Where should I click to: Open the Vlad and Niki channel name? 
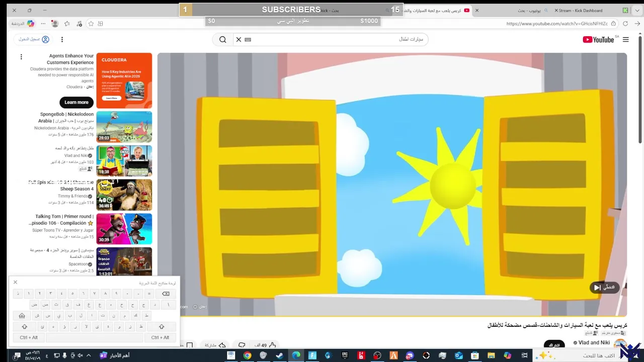pyautogui.click(x=594, y=343)
